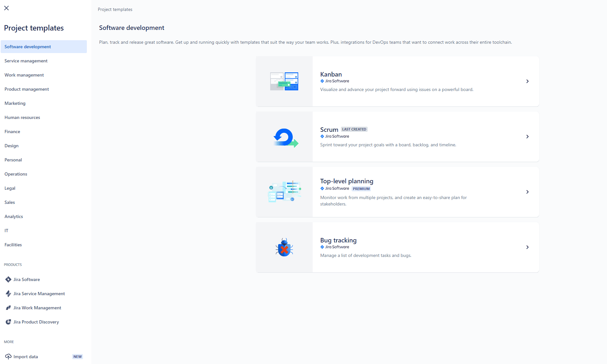
Task: Open Top-level planning via its chevron
Action: (527, 192)
